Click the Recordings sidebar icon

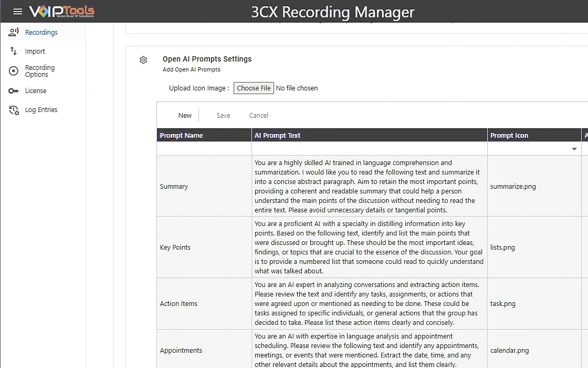coord(14,32)
